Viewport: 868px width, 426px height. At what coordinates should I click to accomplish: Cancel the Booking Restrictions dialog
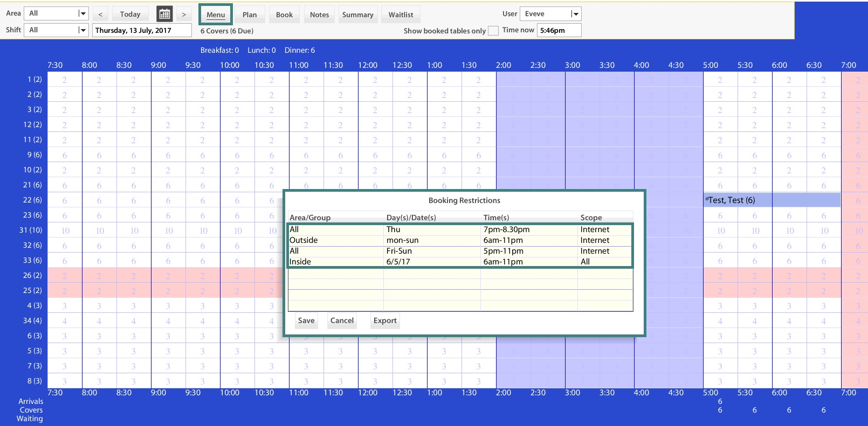[x=342, y=320]
